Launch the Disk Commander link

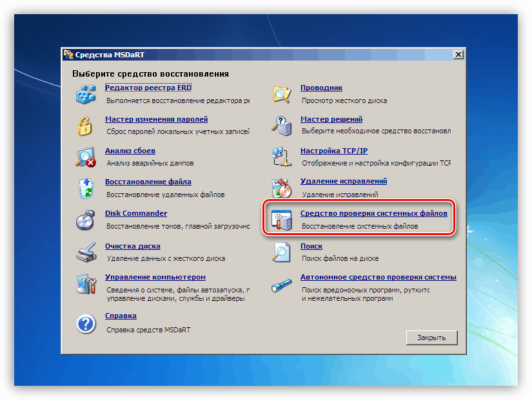(136, 213)
